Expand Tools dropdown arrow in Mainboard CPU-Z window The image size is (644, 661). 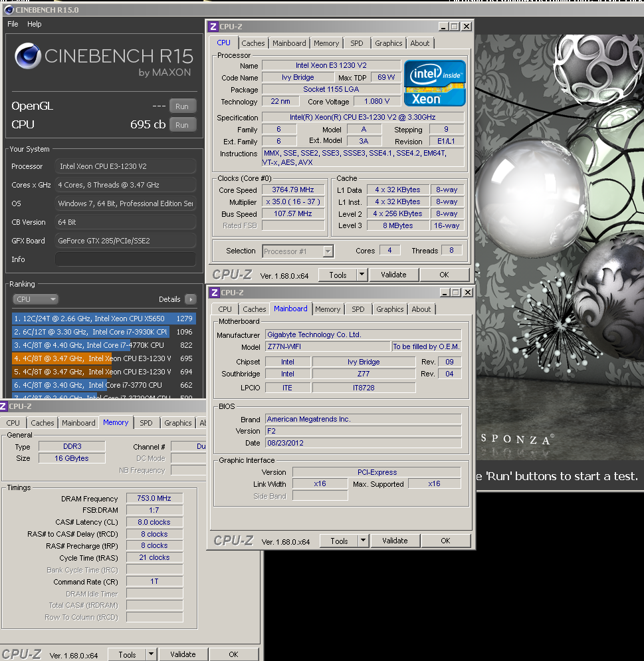tap(364, 541)
